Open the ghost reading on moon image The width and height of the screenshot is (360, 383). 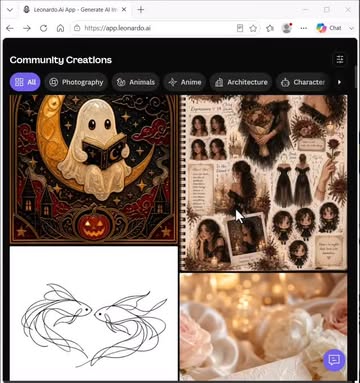pyautogui.click(x=94, y=169)
